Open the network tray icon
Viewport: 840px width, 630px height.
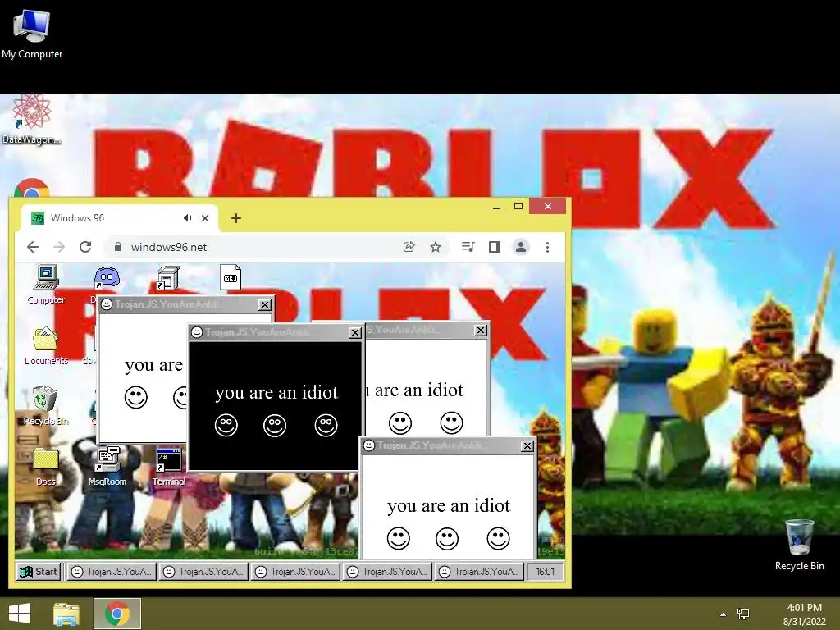(x=743, y=614)
